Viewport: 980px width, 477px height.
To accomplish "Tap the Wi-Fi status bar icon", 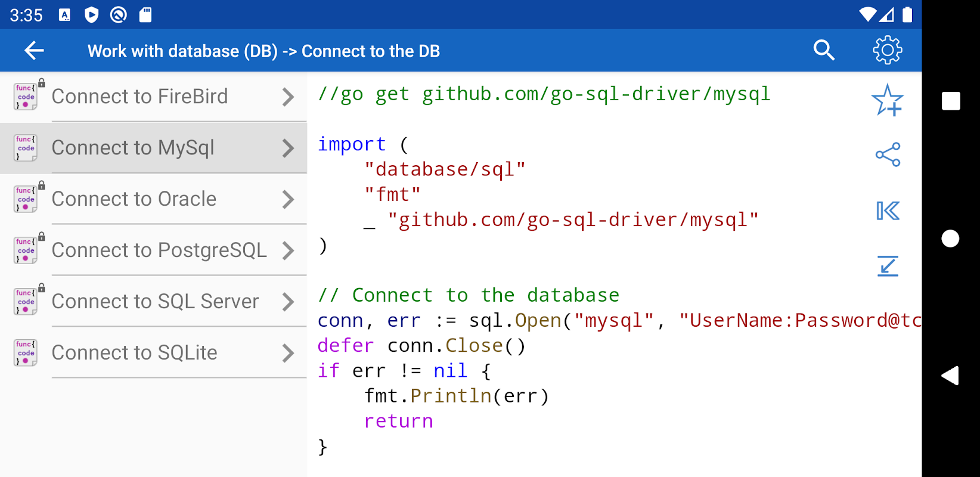I will click(x=867, y=14).
